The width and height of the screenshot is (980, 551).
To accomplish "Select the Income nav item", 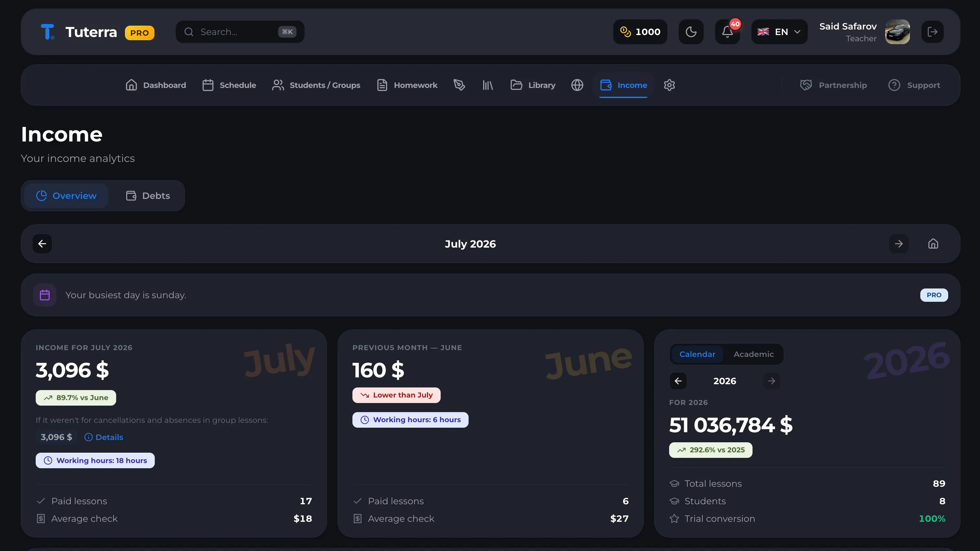I will coord(623,85).
